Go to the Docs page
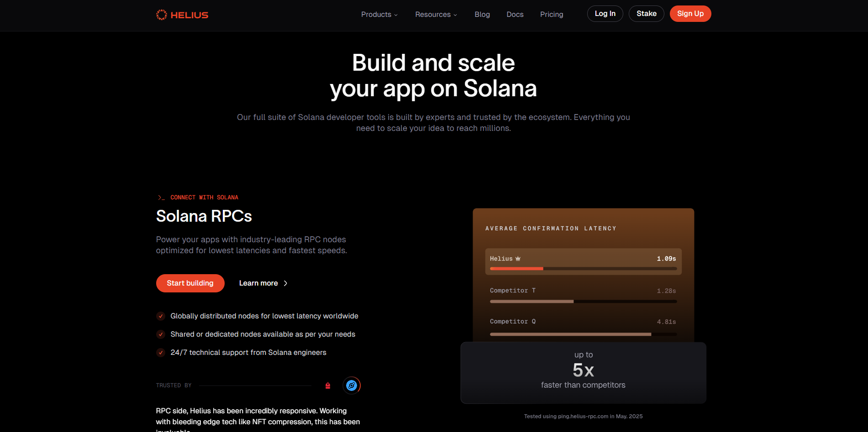 (515, 15)
